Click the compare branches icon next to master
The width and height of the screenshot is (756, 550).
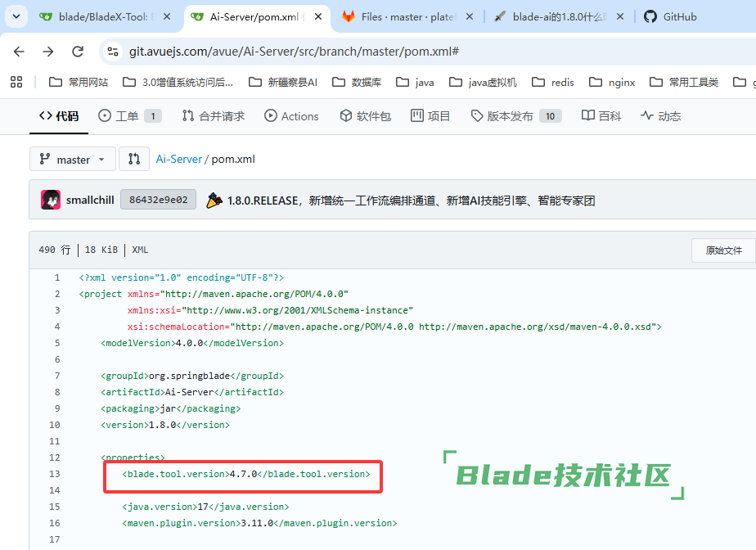coord(134,159)
